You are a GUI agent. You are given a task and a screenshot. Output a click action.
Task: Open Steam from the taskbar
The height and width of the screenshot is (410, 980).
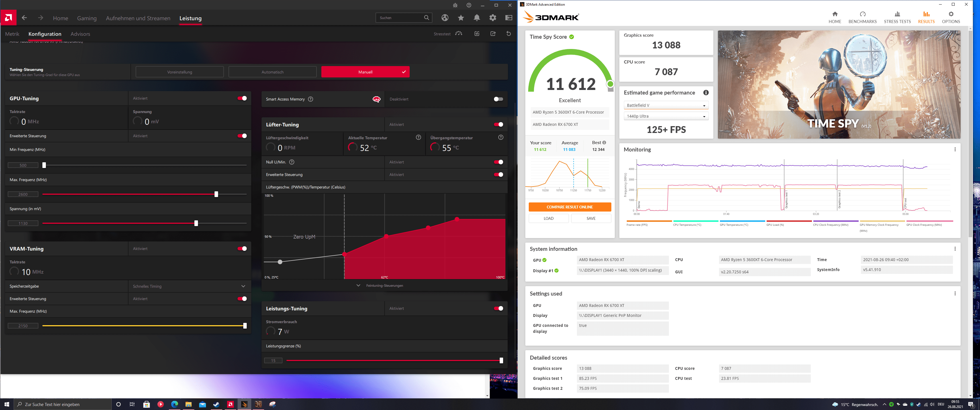point(216,404)
